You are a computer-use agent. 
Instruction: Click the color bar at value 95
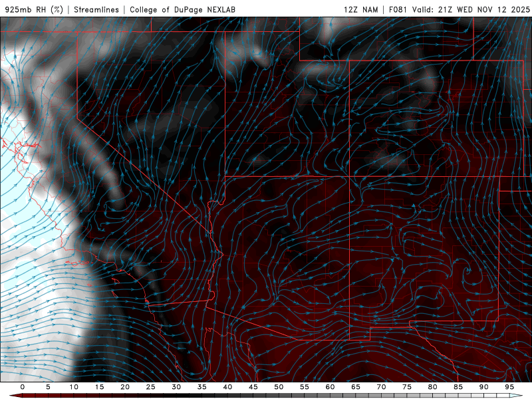[x=509, y=396]
